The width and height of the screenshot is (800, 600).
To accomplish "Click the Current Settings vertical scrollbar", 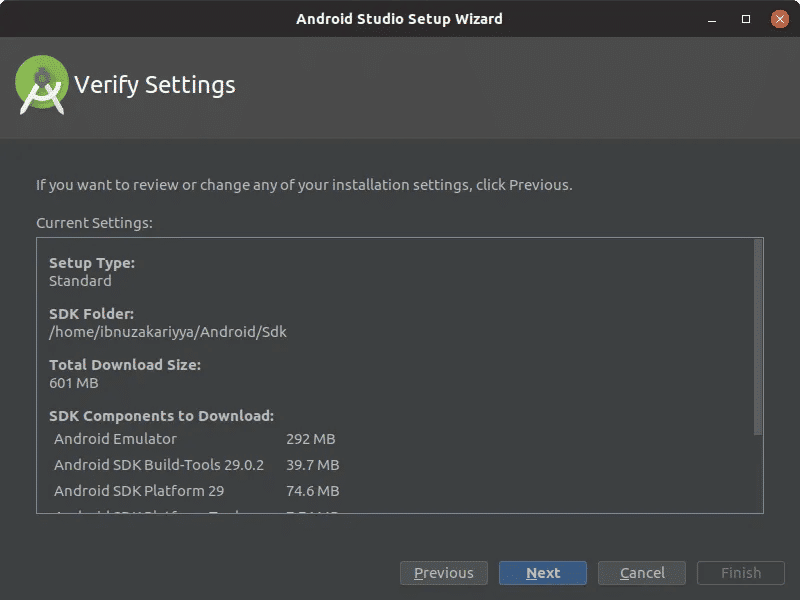I will pos(758,337).
